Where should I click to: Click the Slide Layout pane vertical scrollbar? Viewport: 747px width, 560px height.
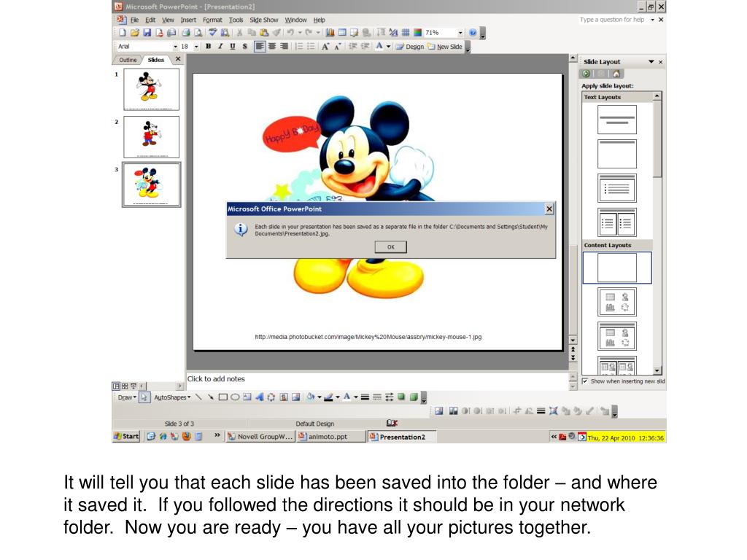pyautogui.click(x=657, y=233)
